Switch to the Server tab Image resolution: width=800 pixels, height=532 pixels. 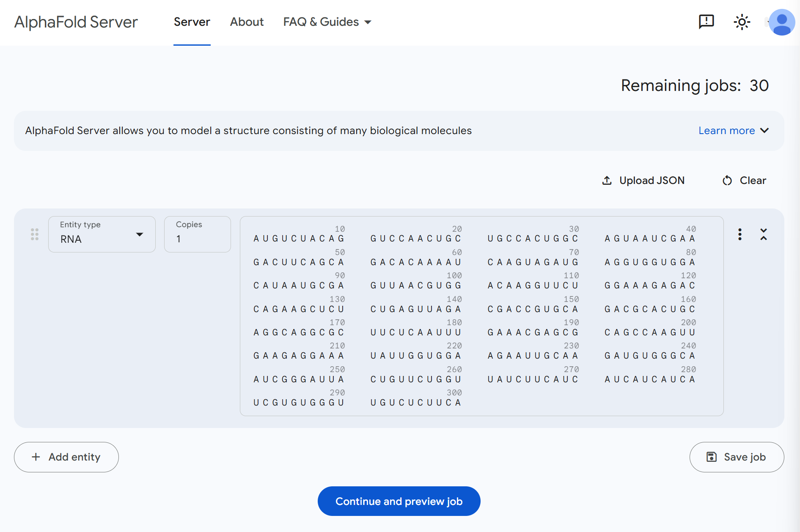click(x=192, y=22)
